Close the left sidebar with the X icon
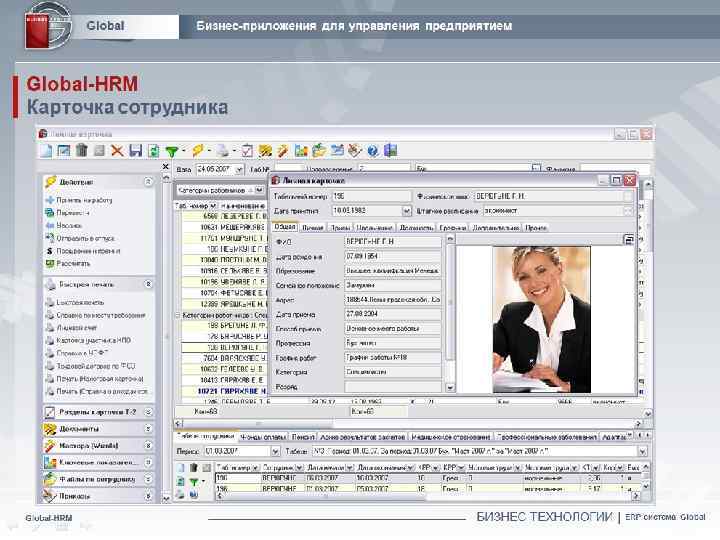Screen dimensions: 720x540 166,167
